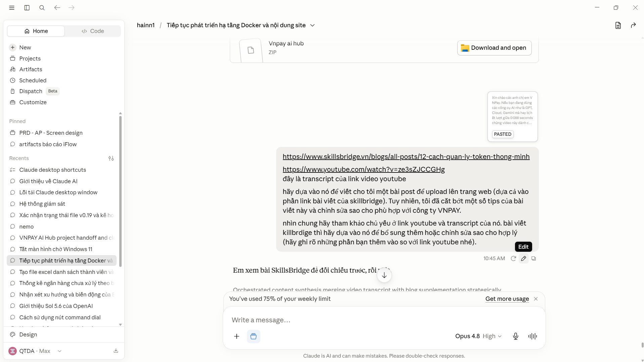Expand the QTDA account menu chevron

click(59, 351)
